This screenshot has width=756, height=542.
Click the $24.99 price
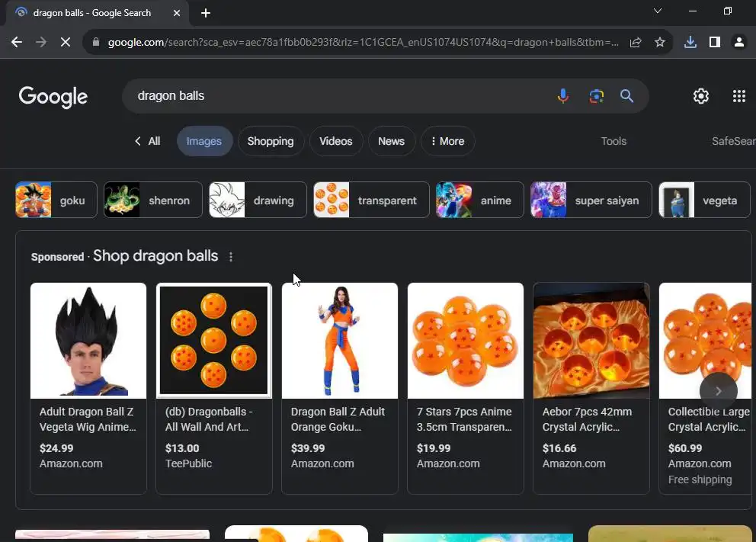tap(56, 448)
